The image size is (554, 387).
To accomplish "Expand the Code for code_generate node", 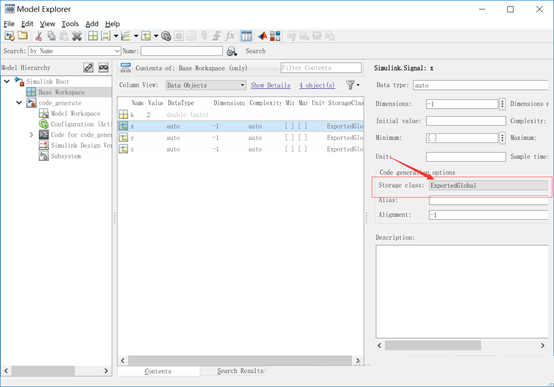I will pyautogui.click(x=31, y=135).
